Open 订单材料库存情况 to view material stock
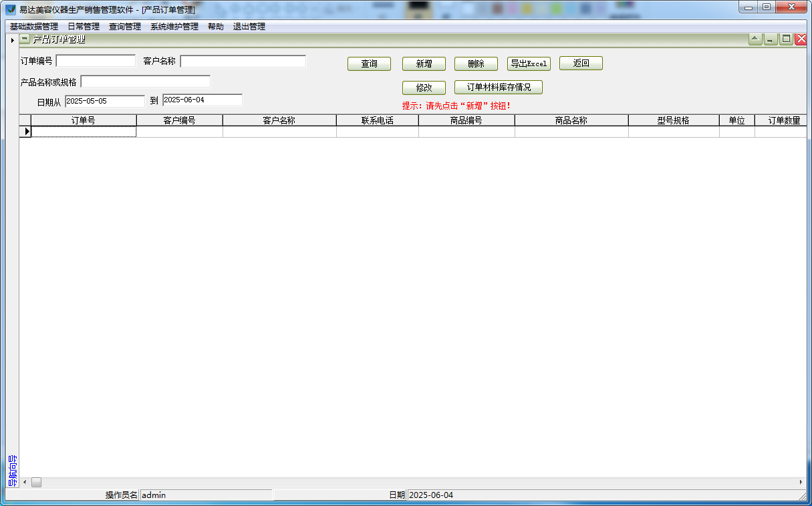The width and height of the screenshot is (812, 506). 499,87
